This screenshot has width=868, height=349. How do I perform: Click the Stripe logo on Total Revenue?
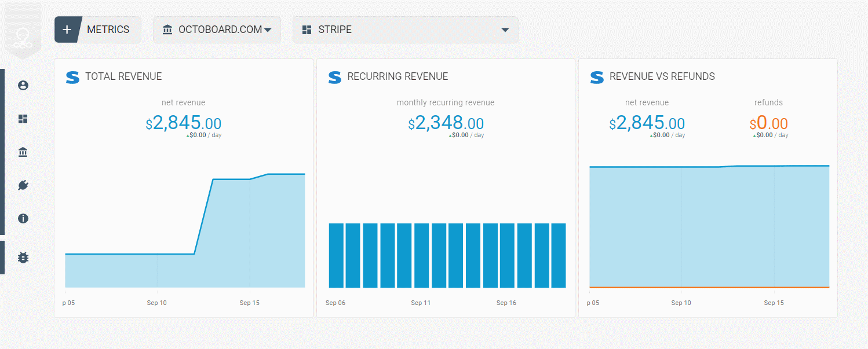coord(72,77)
